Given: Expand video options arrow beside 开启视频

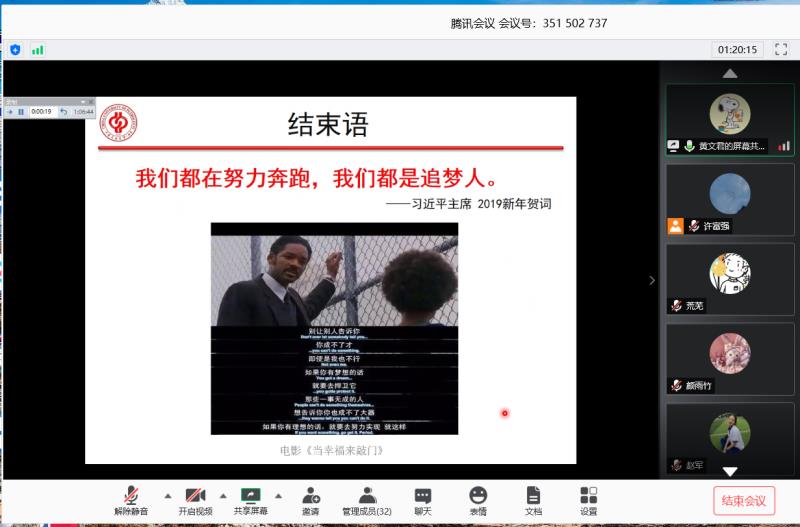Looking at the screenshot, I should pos(223,495).
